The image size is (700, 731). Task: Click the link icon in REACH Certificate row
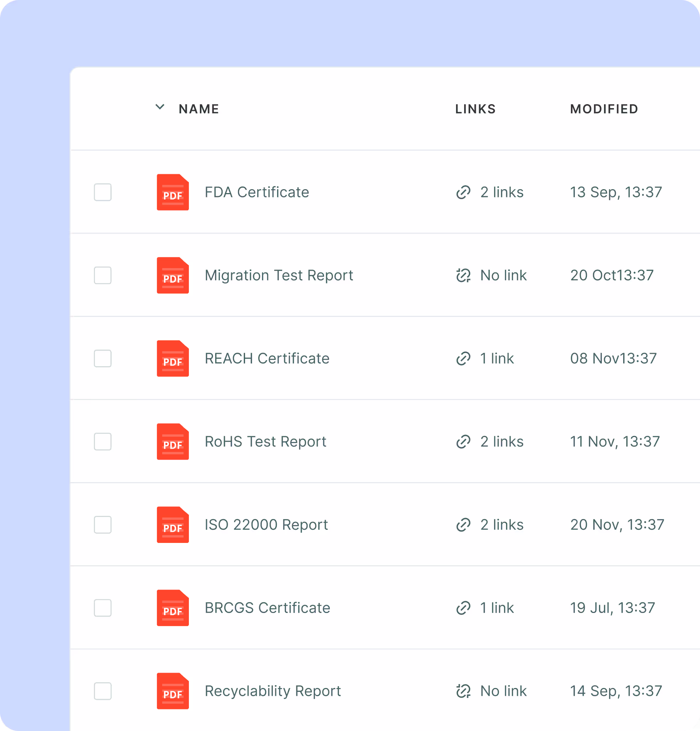pyautogui.click(x=463, y=358)
